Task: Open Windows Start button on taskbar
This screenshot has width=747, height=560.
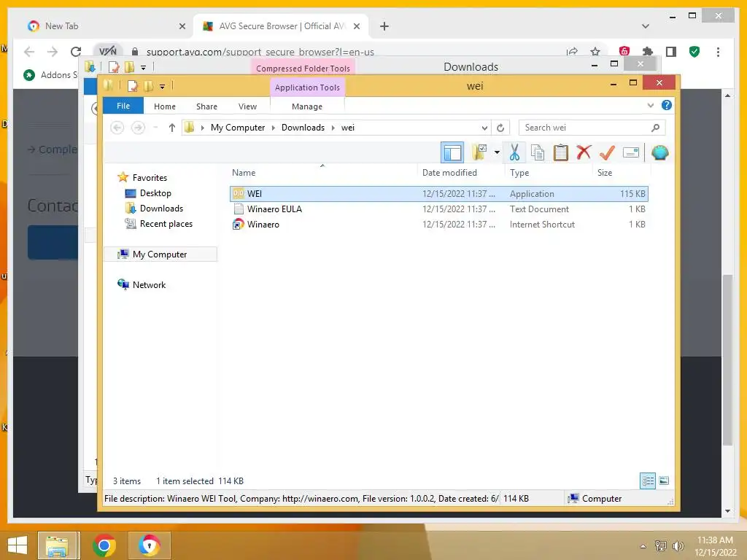Action: pos(18,545)
